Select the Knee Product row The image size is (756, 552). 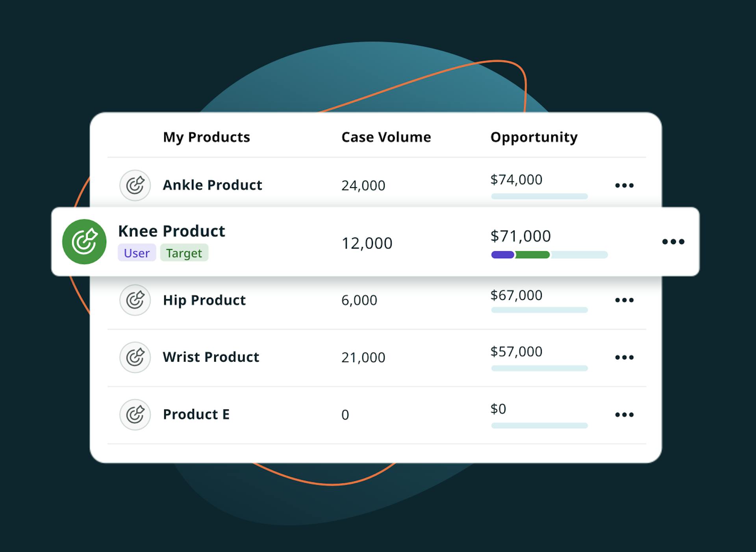pyautogui.click(x=354, y=242)
